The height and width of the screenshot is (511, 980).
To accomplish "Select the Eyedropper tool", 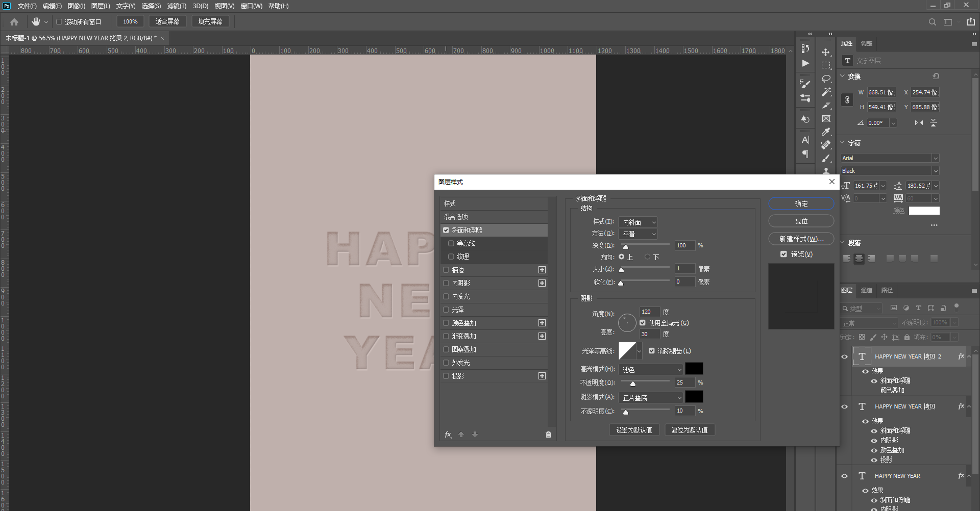I will point(826,132).
